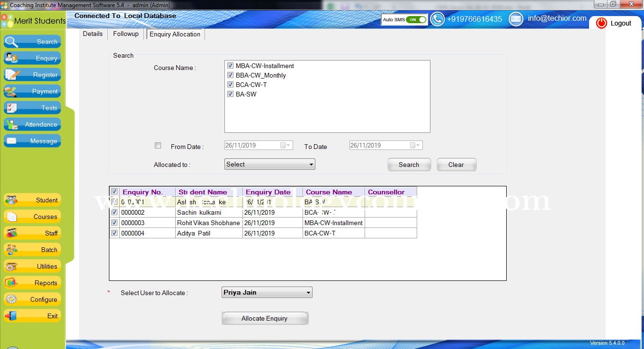Open the Reports section in sidebar

[x=32, y=283]
